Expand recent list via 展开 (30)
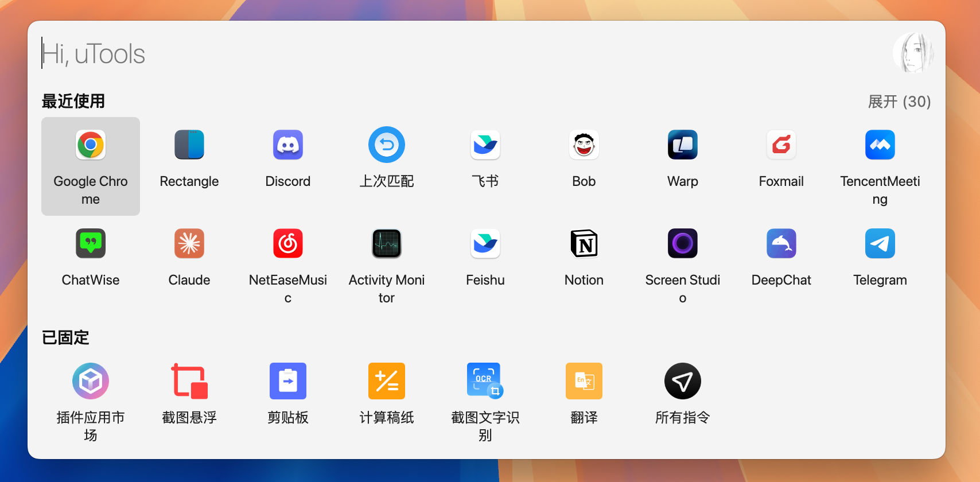The image size is (980, 482). tap(899, 102)
